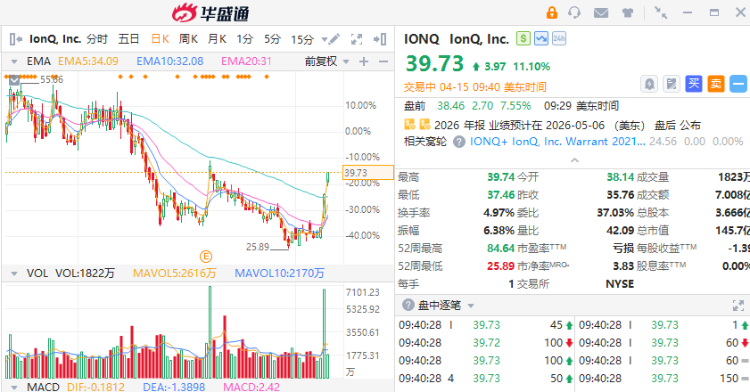This screenshot has width=750, height=392.
Task: Open help icon beside 盘中逐笔
Action: (408, 305)
